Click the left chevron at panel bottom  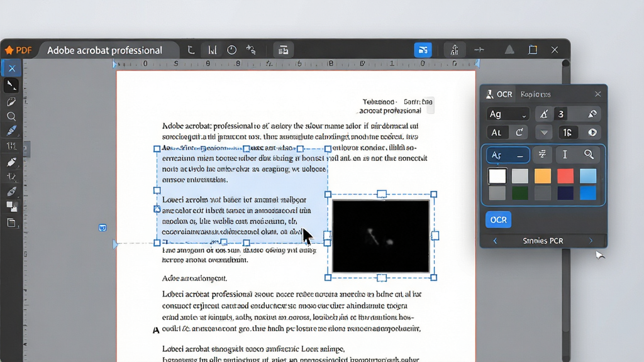tap(495, 241)
